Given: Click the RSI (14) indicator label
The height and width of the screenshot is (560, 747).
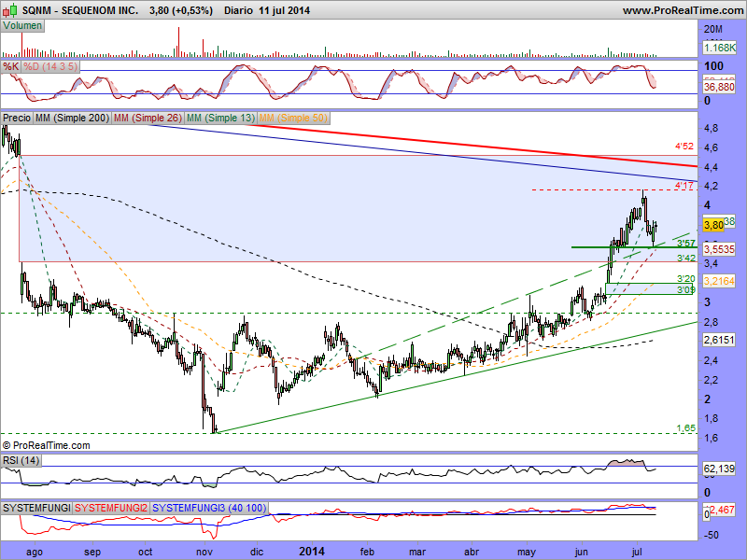Looking at the screenshot, I should (x=21, y=460).
